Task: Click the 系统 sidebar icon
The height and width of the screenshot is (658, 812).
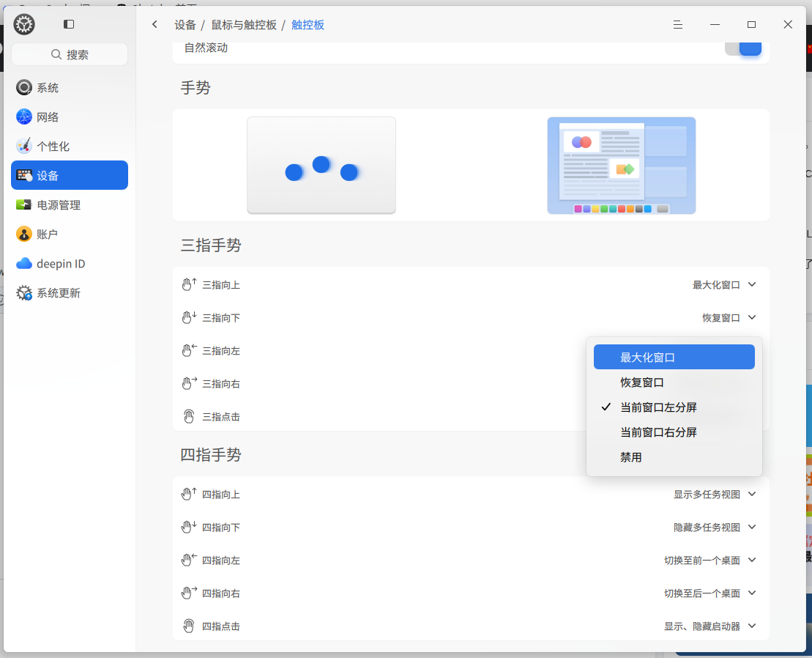Action: click(24, 87)
